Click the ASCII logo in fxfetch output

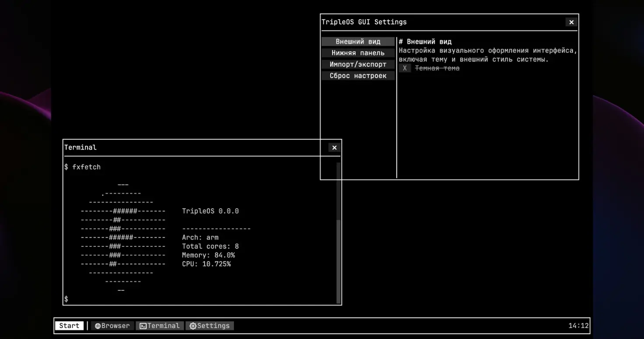click(x=123, y=237)
